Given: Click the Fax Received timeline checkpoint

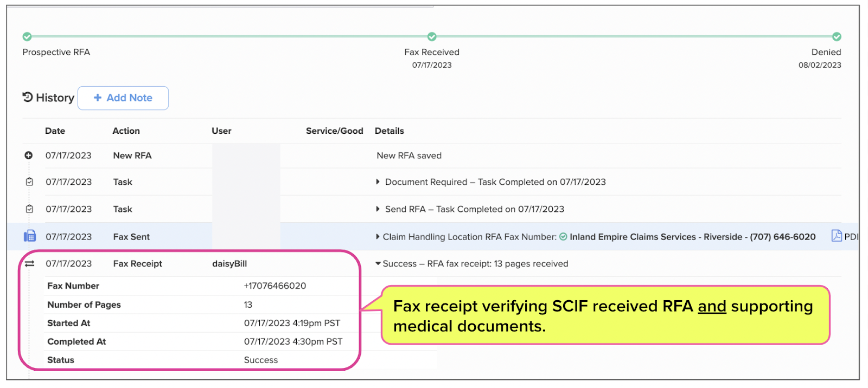Looking at the screenshot, I should (432, 37).
